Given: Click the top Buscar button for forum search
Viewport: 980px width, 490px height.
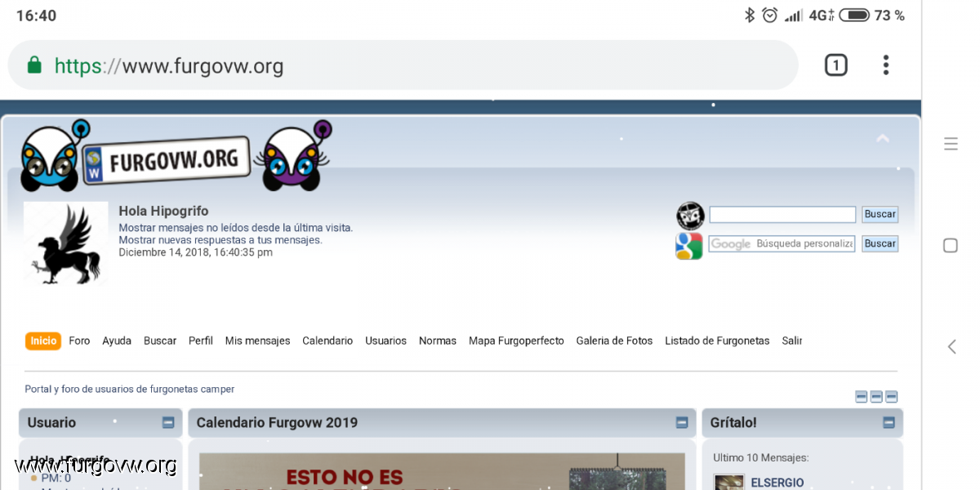Looking at the screenshot, I should pos(880,214).
